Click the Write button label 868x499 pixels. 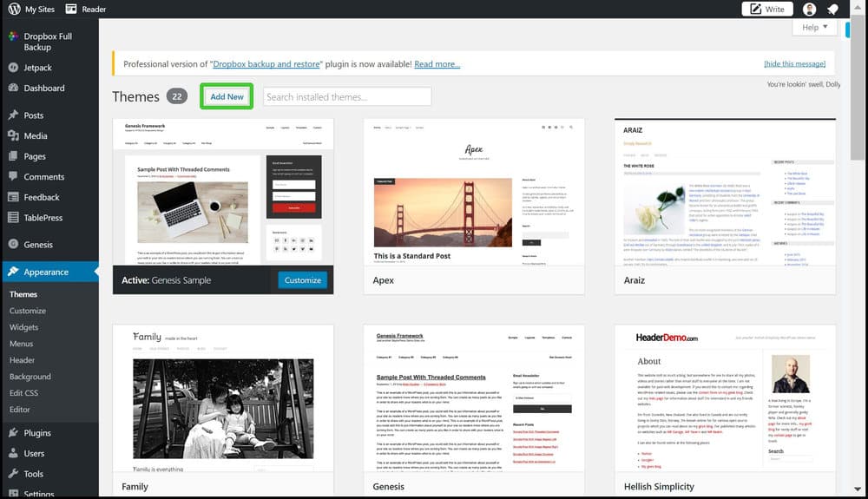coord(774,9)
